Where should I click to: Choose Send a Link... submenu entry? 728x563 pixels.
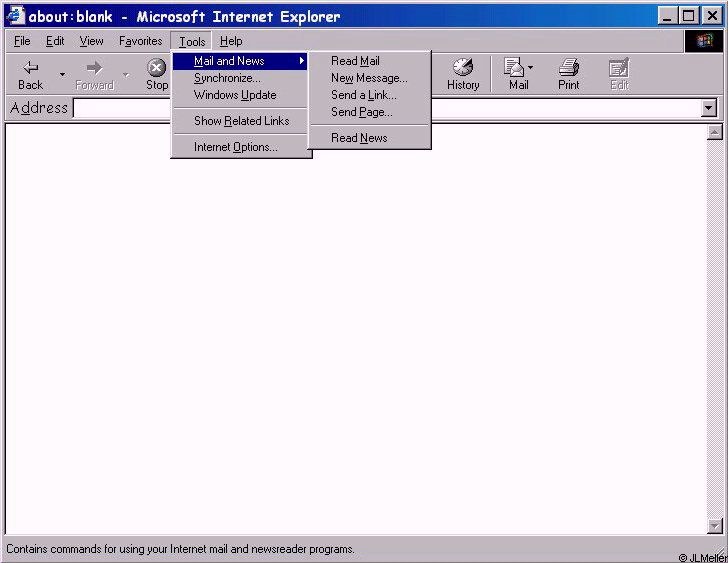(x=370, y=95)
